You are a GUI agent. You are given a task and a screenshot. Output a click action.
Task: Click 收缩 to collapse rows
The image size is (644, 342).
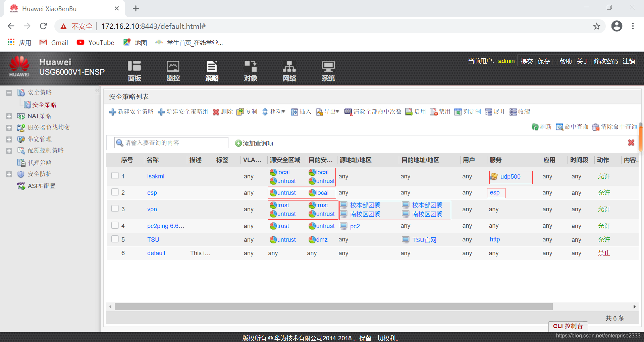tap(520, 112)
